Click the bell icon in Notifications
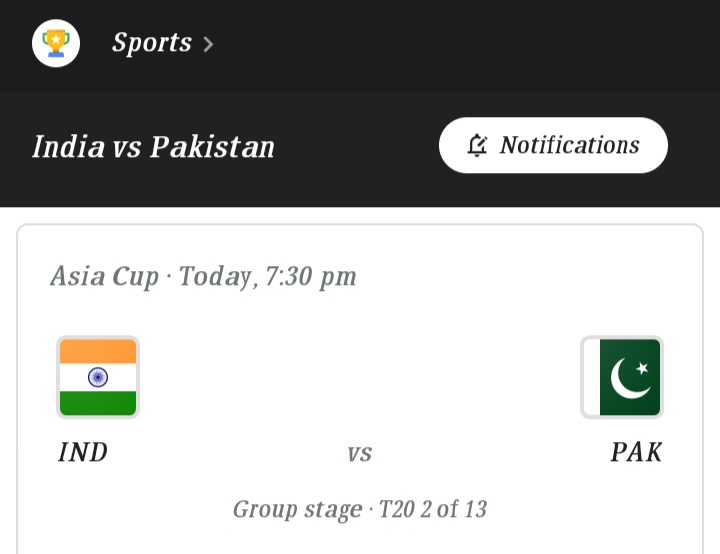The image size is (720, 554). pyautogui.click(x=478, y=146)
